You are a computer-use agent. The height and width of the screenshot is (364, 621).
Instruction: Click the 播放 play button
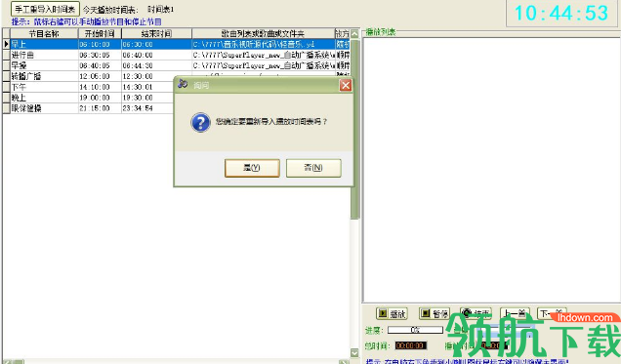pyautogui.click(x=392, y=314)
